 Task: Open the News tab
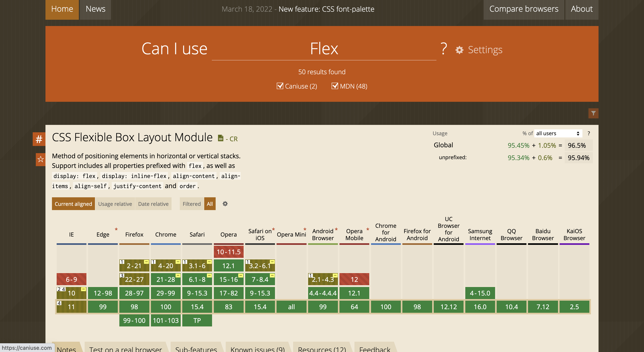point(95,9)
